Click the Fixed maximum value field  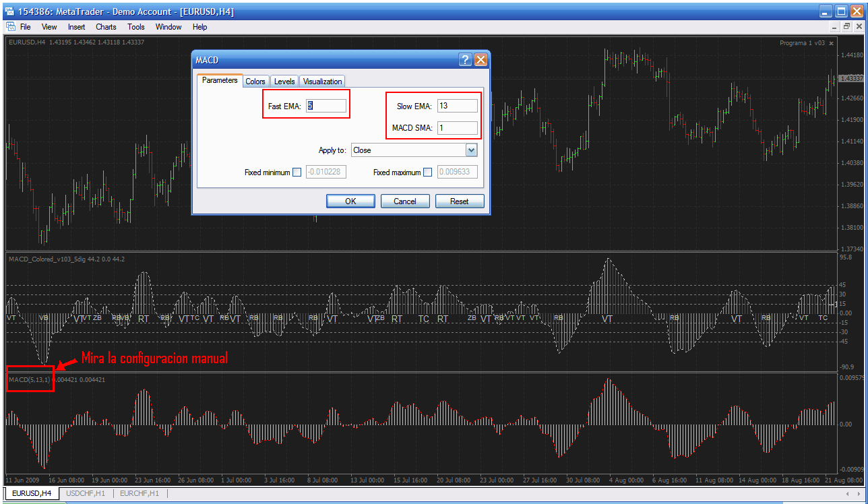tap(458, 172)
